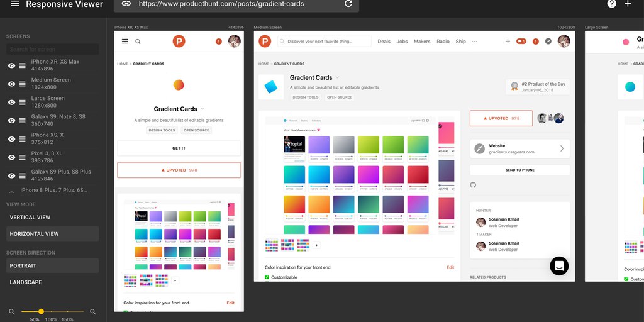This screenshot has width=644, height=322.
Task: Expand chevron beside Gradient Cards in Medium Screen
Action: pyautogui.click(x=338, y=77)
